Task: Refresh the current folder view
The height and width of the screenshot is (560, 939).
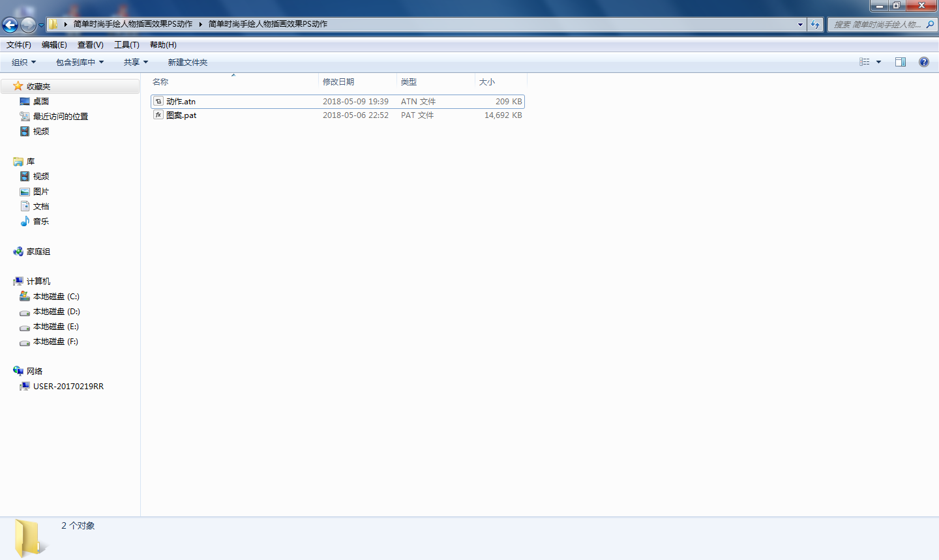Action: [x=815, y=24]
